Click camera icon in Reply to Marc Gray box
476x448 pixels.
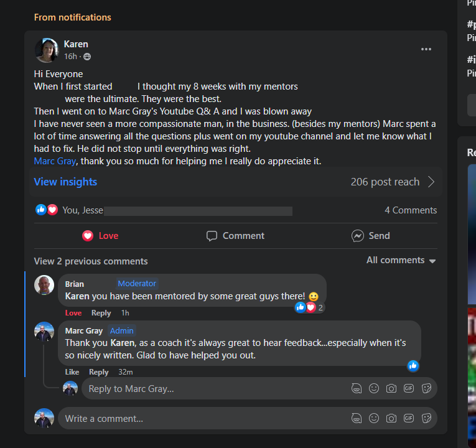click(391, 388)
